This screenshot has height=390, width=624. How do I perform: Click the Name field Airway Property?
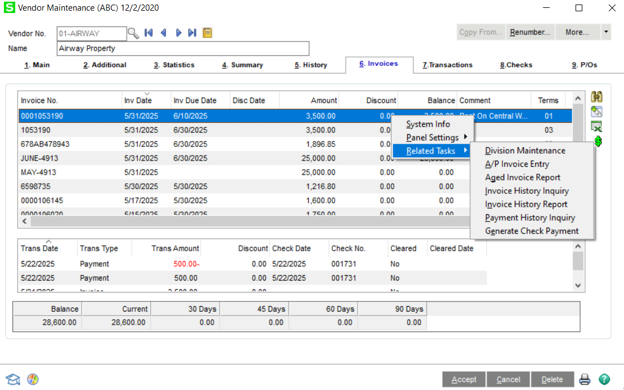(183, 49)
